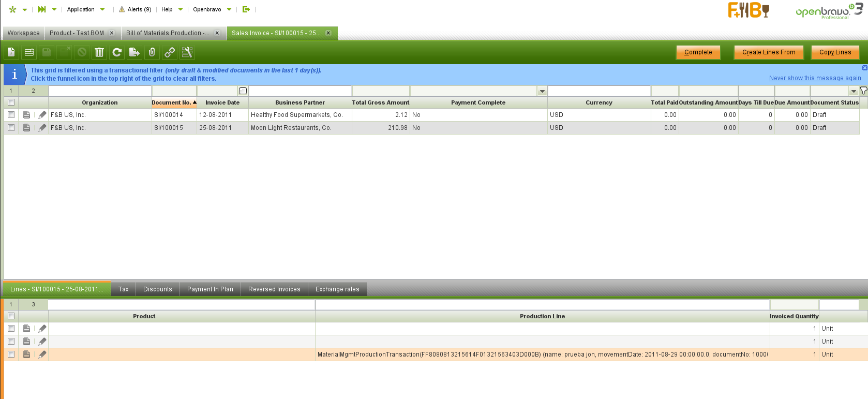Check the first invoice line checkbox
The image size is (868, 399).
click(11, 329)
